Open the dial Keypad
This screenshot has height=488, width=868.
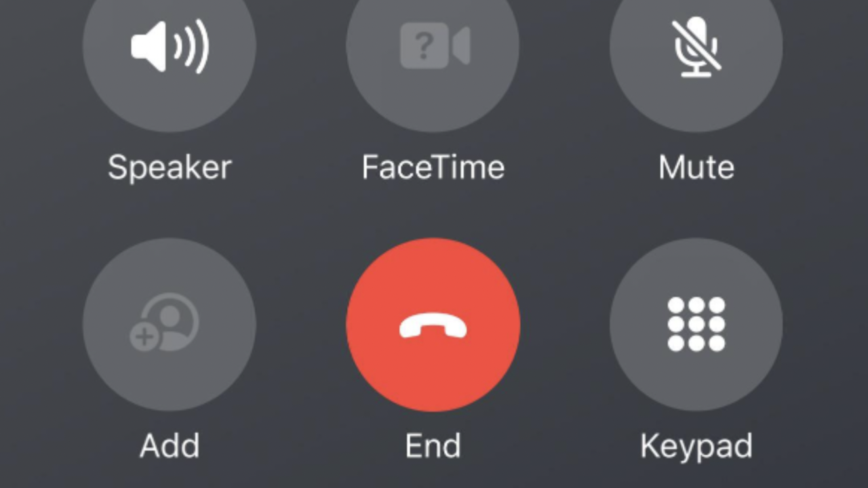click(696, 325)
